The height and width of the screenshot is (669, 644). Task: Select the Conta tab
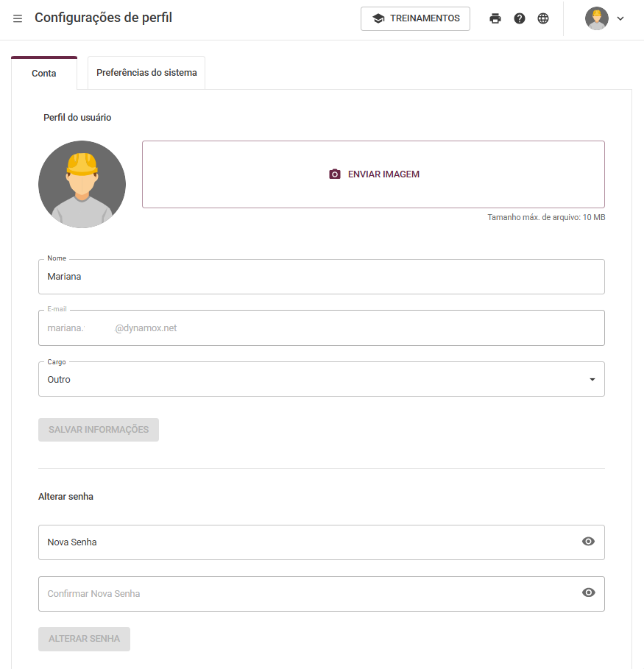point(44,73)
